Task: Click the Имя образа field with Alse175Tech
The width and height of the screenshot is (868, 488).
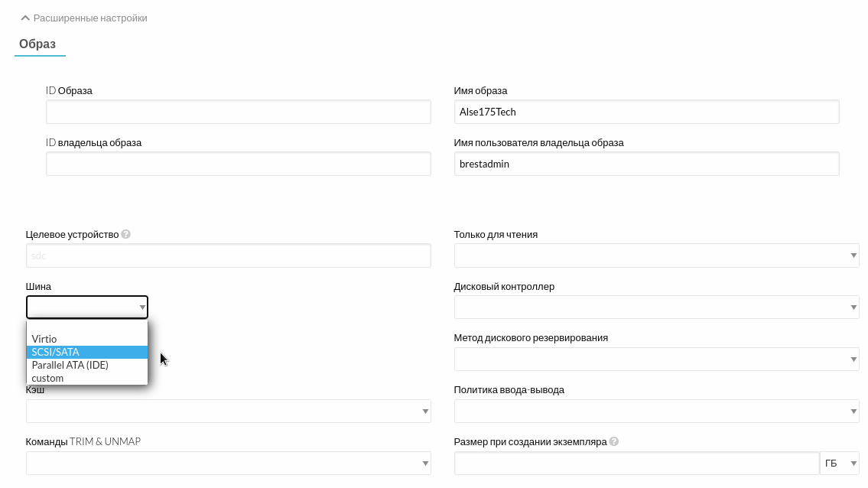Action: (x=646, y=112)
